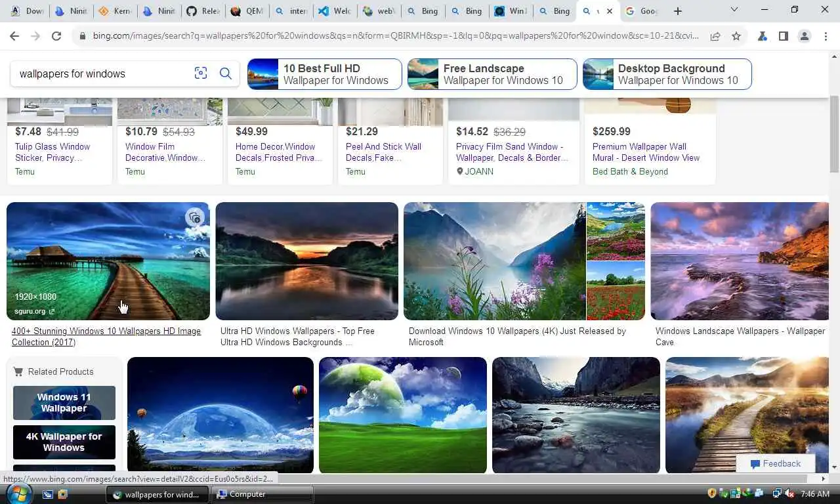This screenshot has width=840, height=504.
Task: Open the Computer window from taskbar
Action: click(x=263, y=494)
